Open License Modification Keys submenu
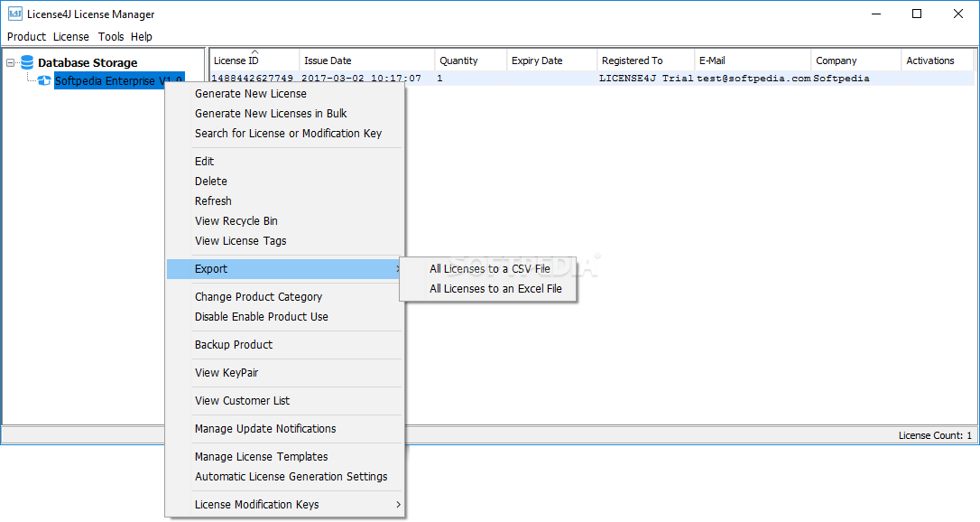Viewport: 980px width, 522px height. click(285, 505)
